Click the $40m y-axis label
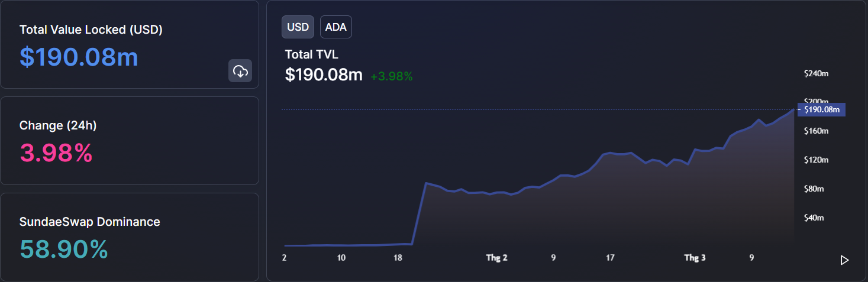 click(814, 218)
